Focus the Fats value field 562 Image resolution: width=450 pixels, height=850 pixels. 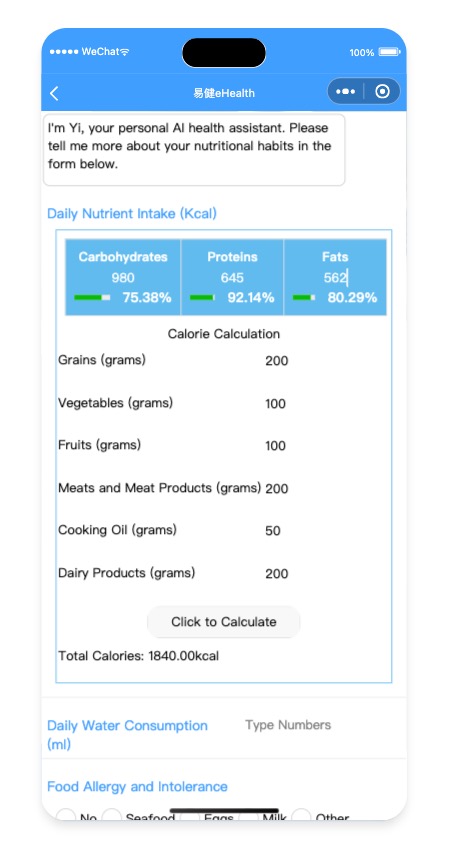tap(335, 278)
